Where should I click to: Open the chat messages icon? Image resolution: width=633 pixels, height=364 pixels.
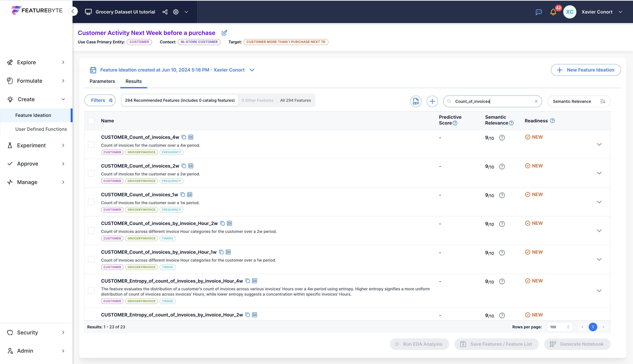click(539, 12)
